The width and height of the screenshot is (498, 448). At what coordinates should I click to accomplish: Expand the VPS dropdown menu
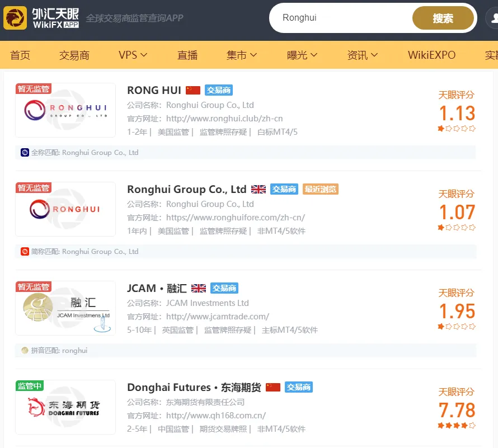point(133,55)
